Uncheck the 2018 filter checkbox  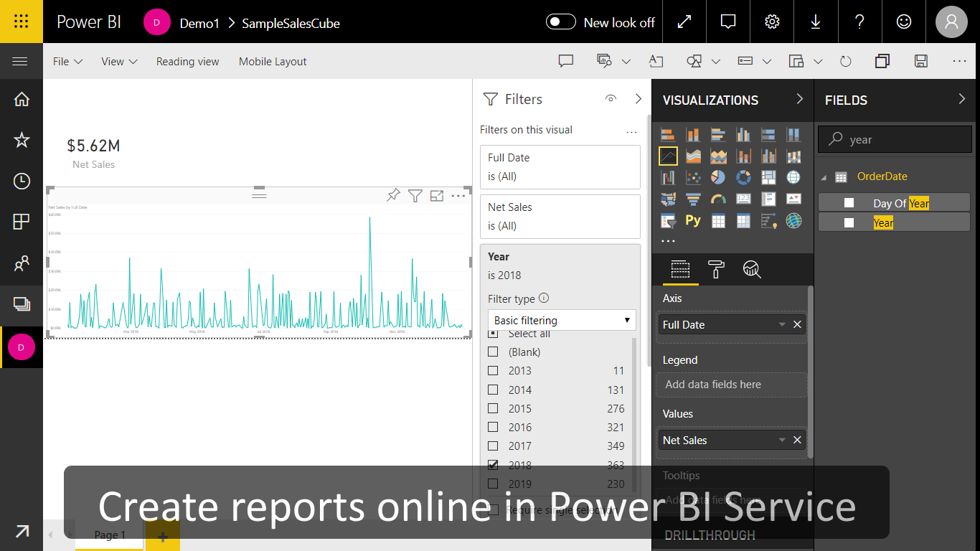coord(493,464)
